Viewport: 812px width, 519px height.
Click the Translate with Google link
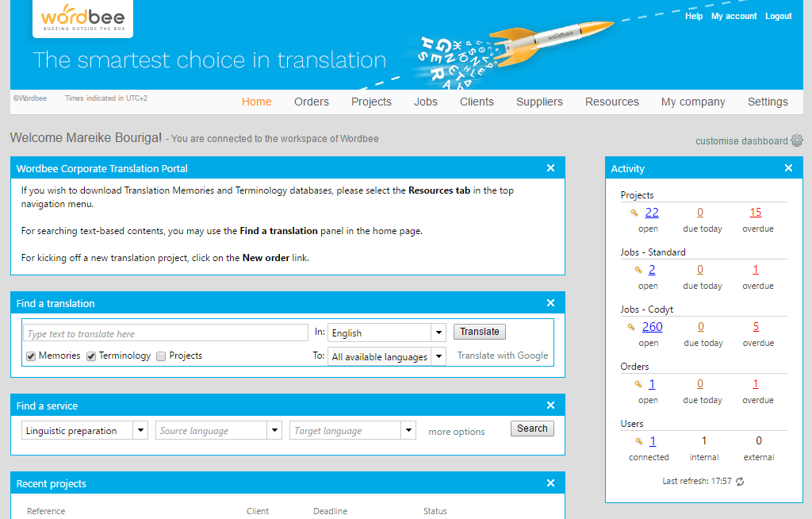[502, 356]
